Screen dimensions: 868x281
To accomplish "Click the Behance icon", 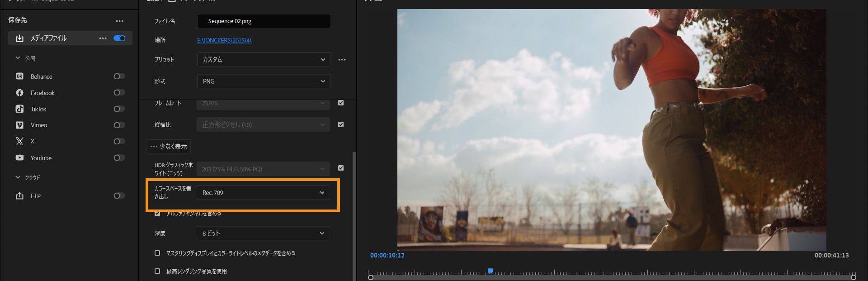I will click(x=19, y=76).
